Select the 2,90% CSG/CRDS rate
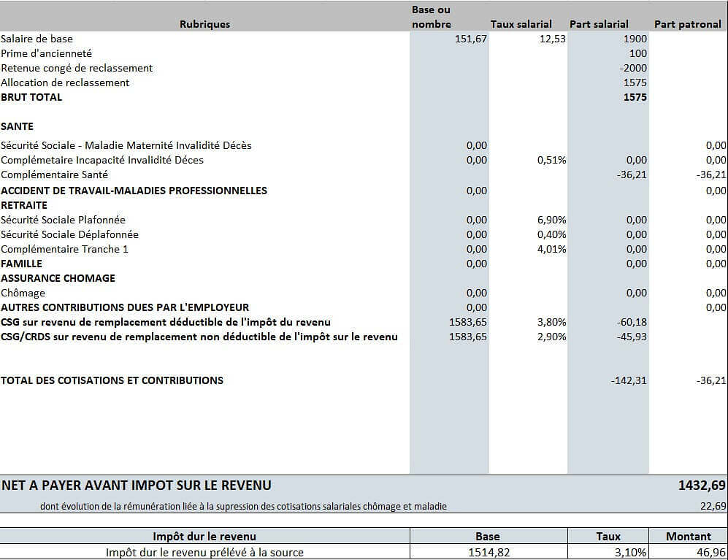Screen dimensions: 728x560 pos(551,337)
